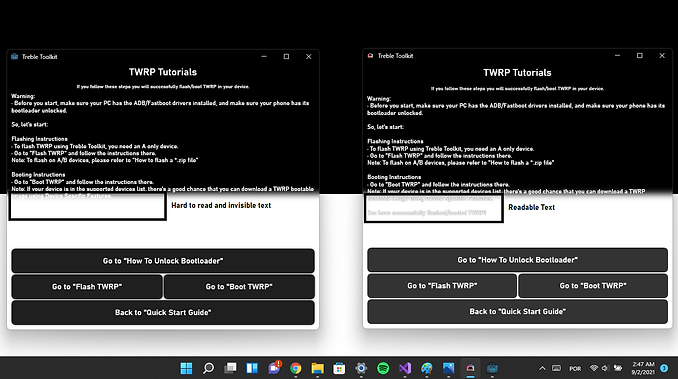Open taskbar Search
Image resolution: width=678 pixels, height=379 pixels.
(x=208, y=368)
